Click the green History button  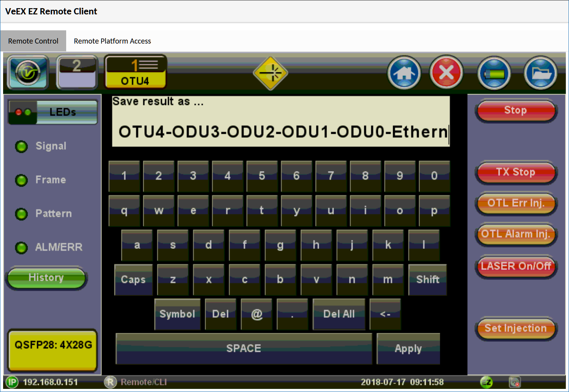[x=46, y=278]
